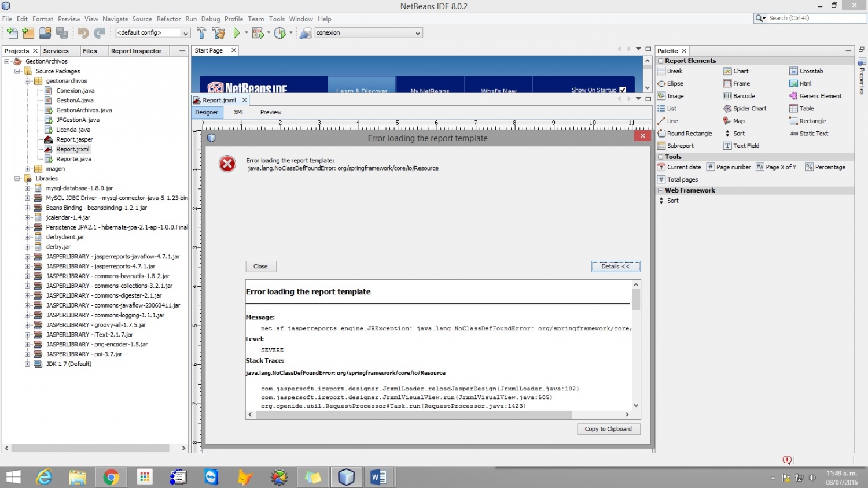Screen dimensions: 868x488
Task: Select Report.jasper in the project tree
Action: pos(74,139)
